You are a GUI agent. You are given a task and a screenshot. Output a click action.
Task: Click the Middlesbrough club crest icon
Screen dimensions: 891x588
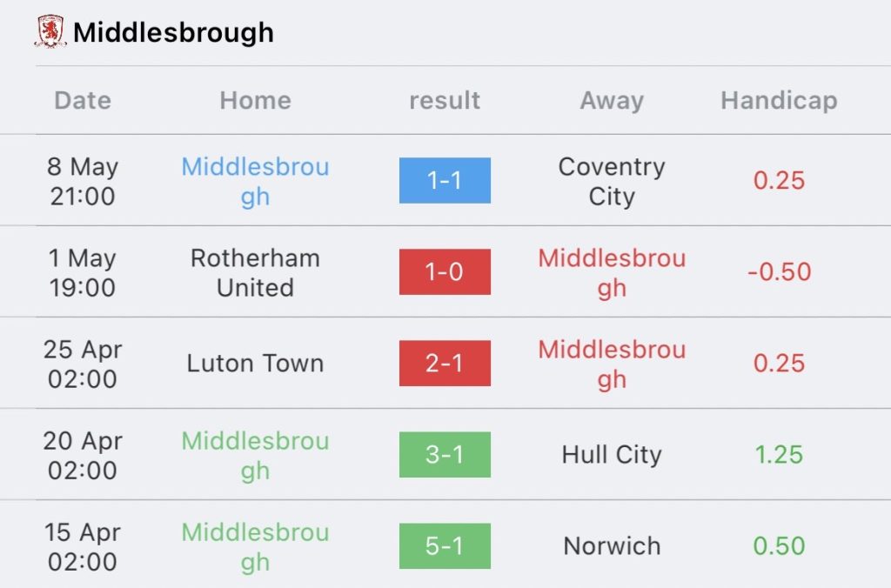tap(50, 31)
